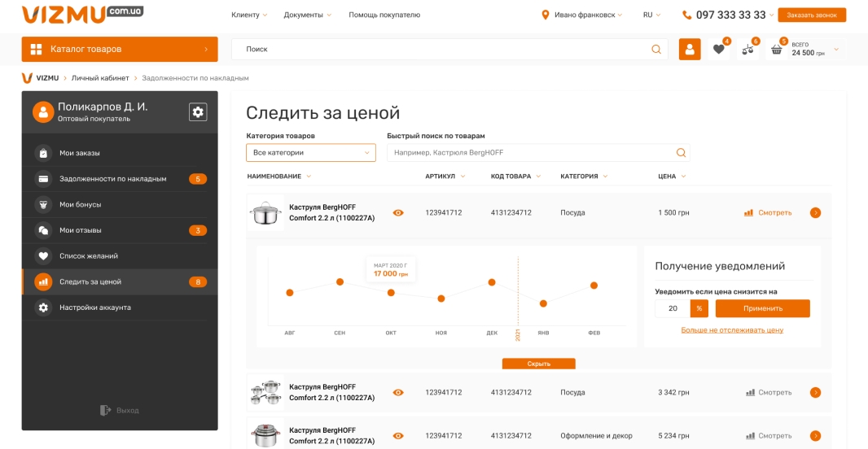Click the Применить button
The image size is (868, 449).
coord(762,308)
